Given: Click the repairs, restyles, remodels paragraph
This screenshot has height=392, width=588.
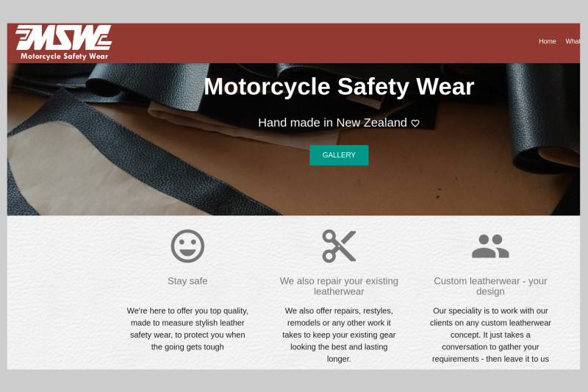Looking at the screenshot, I should 339,335.
